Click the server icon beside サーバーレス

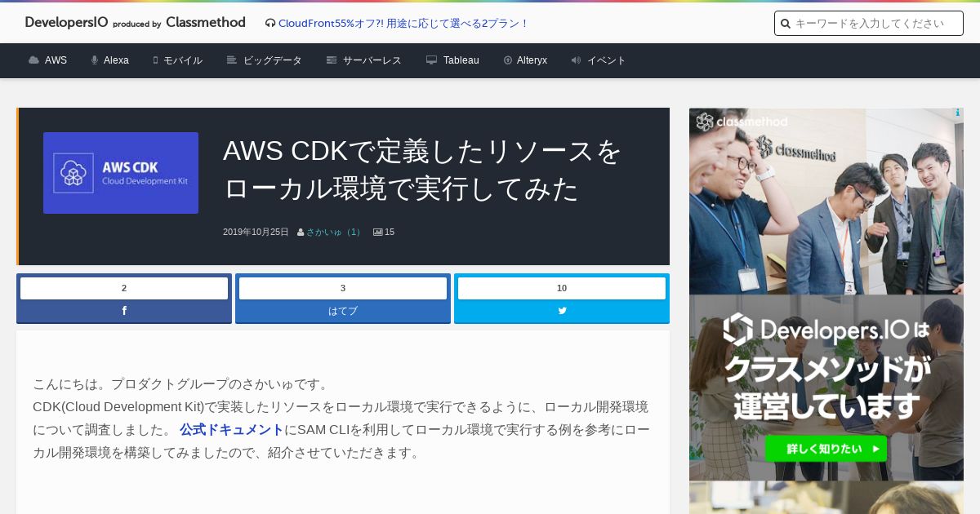click(332, 60)
